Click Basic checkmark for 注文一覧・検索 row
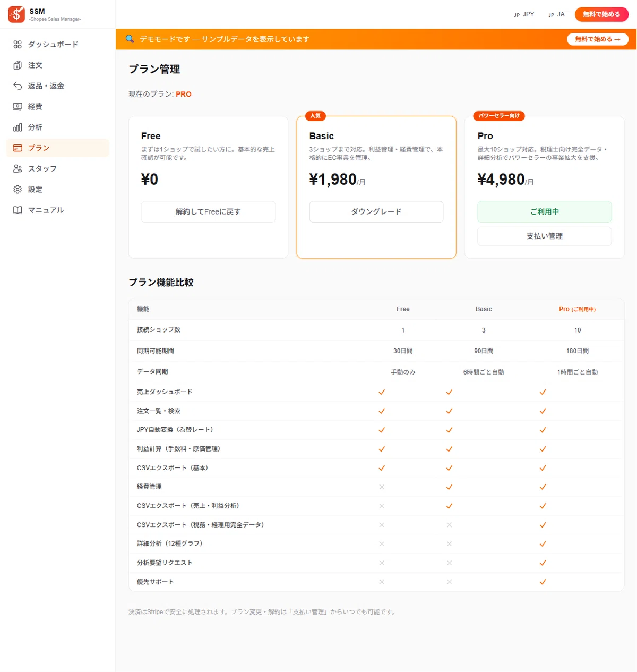Screen dimensions: 637x672 449,411
